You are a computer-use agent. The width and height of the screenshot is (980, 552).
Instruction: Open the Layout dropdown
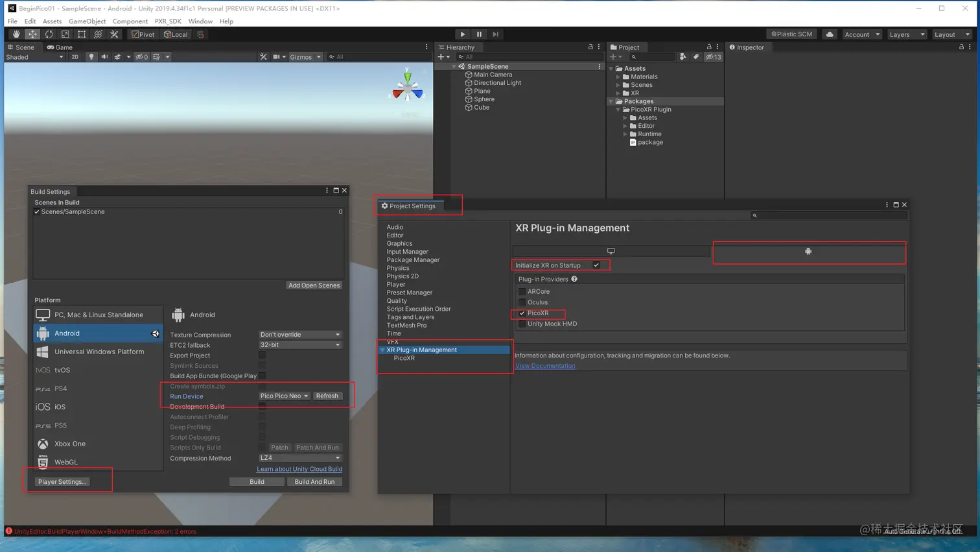951,34
